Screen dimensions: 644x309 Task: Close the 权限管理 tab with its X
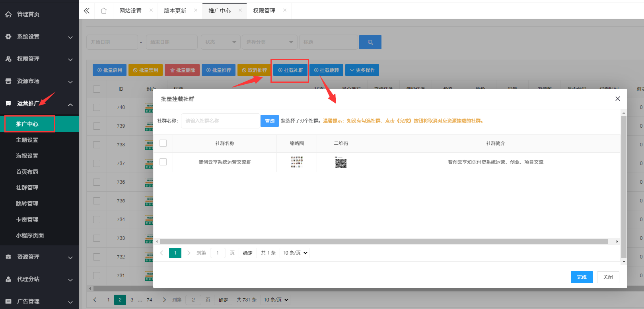coord(285,10)
